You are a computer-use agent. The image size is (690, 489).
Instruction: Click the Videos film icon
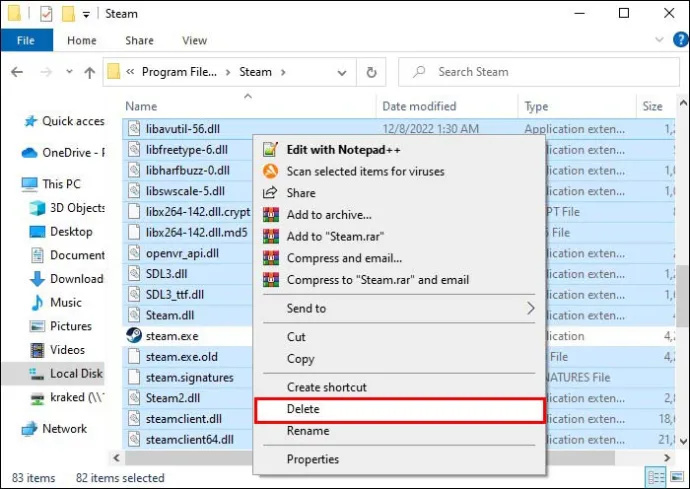[37, 350]
